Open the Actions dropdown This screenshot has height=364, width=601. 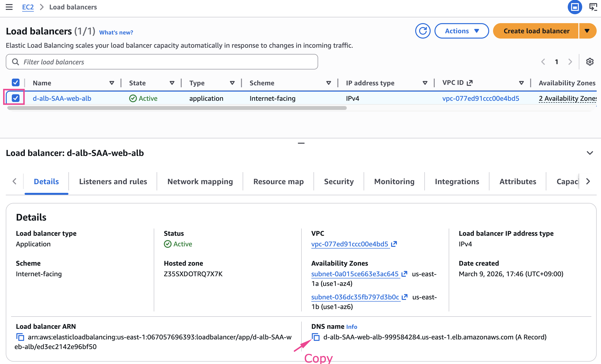pos(461,31)
